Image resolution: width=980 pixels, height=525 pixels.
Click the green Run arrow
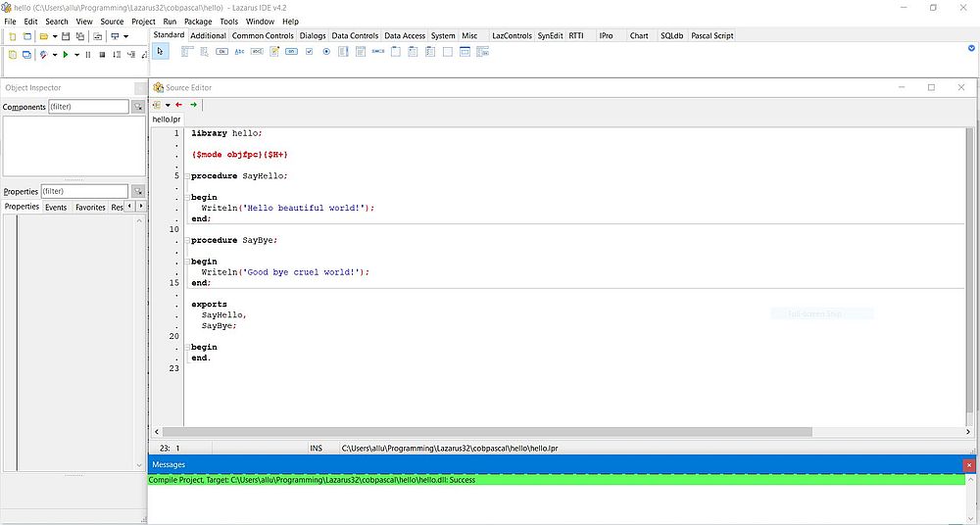click(66, 55)
